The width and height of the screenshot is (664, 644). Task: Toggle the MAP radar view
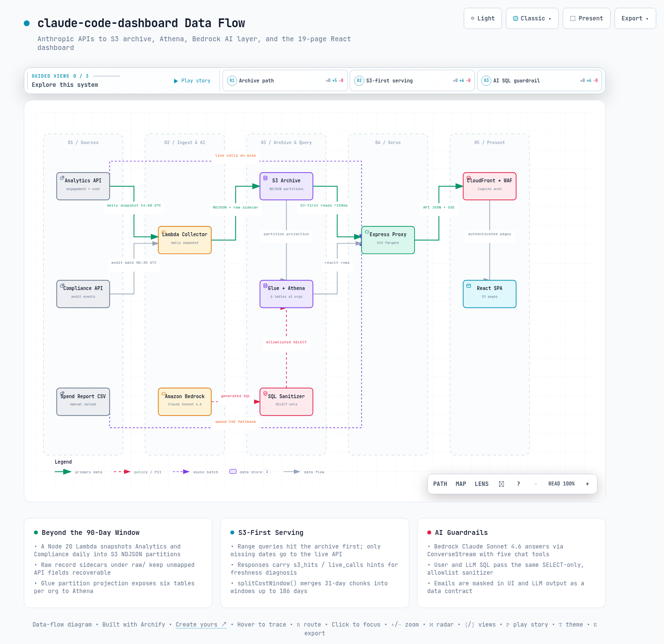tap(461, 484)
